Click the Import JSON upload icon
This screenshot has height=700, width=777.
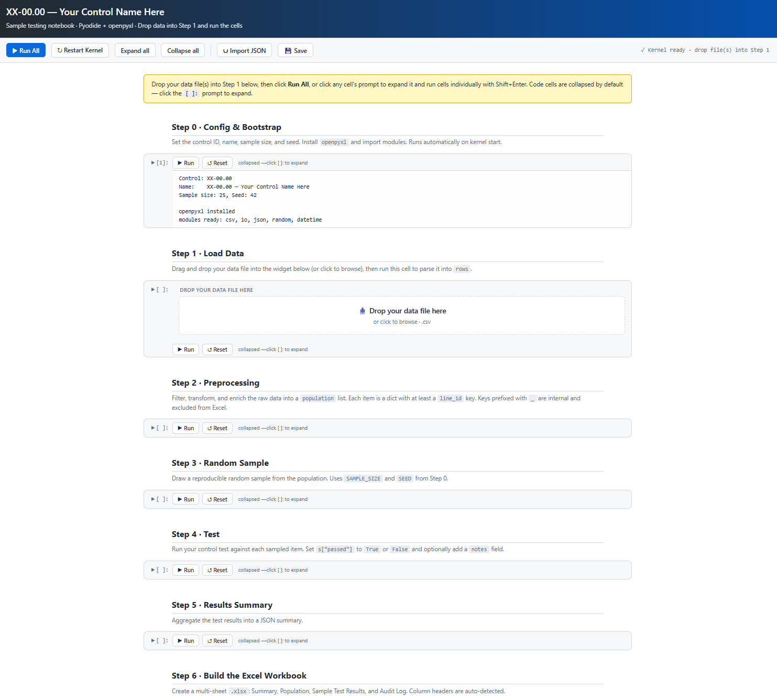point(225,50)
